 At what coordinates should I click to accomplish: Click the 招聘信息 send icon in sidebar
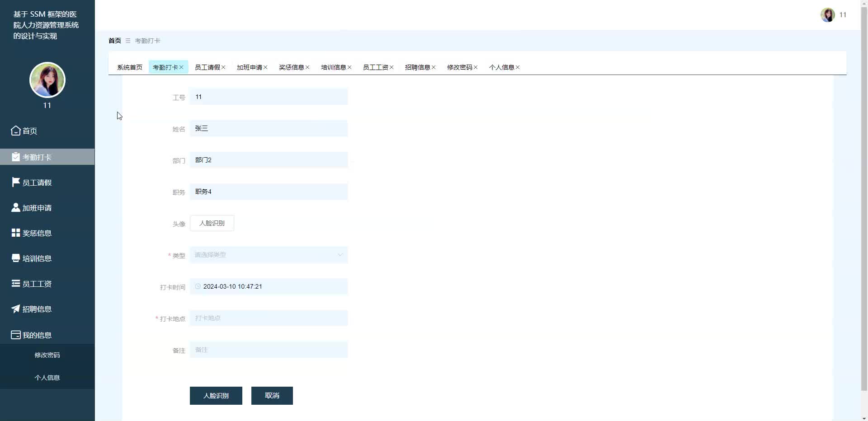tap(15, 309)
